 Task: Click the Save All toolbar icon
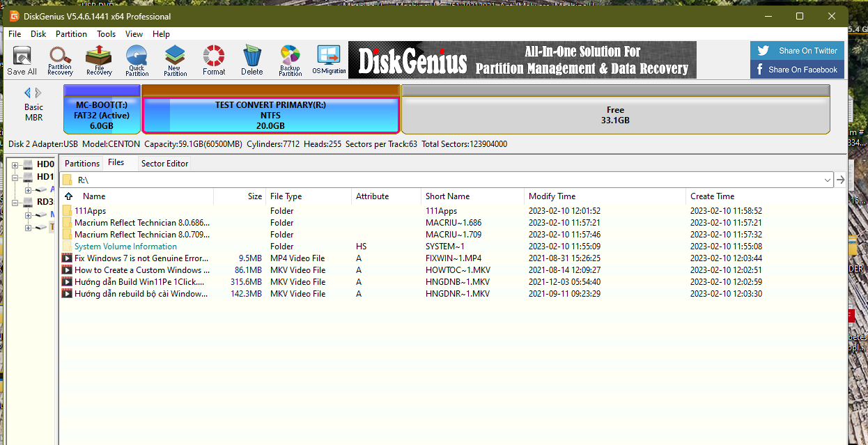22,61
